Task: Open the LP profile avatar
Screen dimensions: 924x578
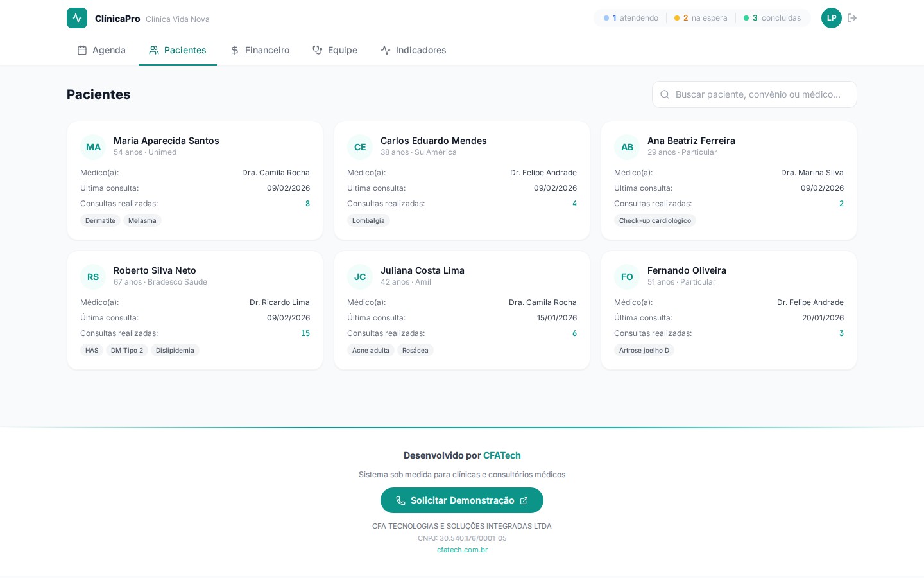Action: point(832,18)
